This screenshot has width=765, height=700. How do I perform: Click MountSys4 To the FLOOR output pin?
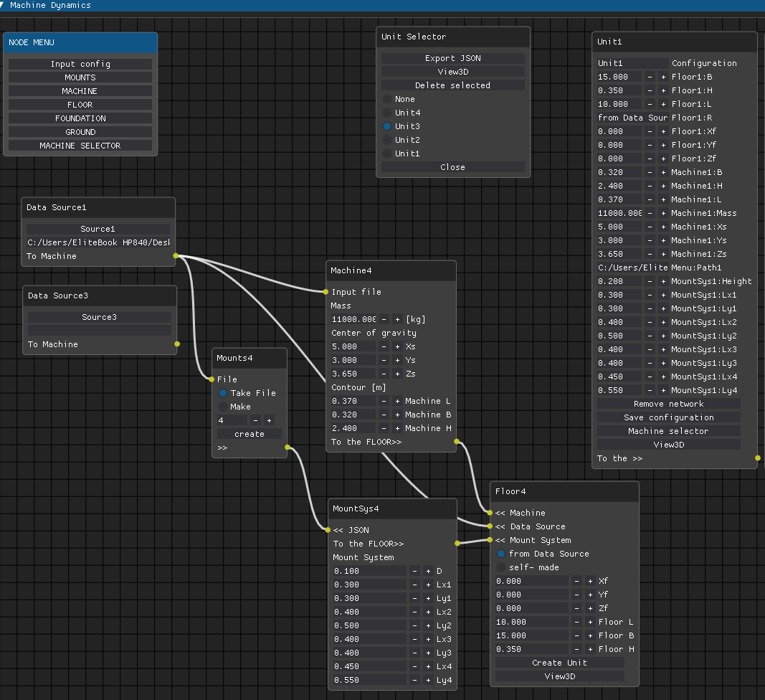tap(457, 544)
